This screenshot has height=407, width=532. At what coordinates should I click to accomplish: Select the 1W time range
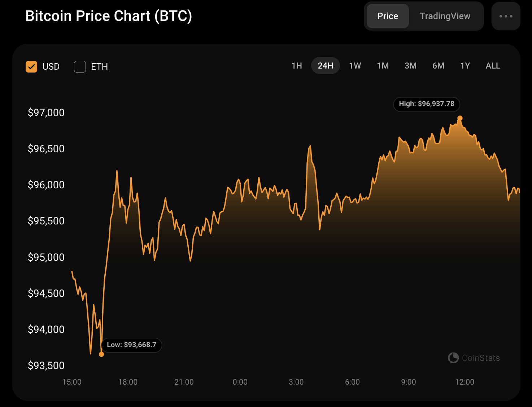pyautogui.click(x=355, y=66)
